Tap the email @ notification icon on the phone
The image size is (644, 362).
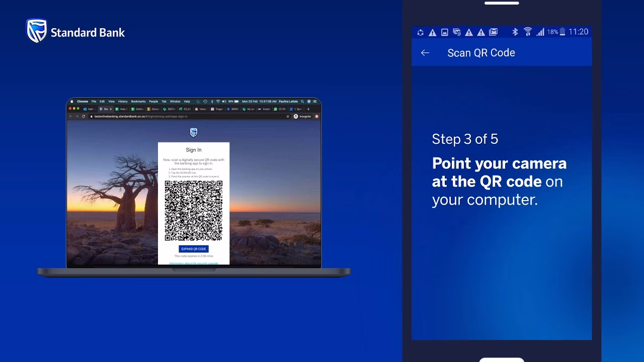tap(457, 32)
